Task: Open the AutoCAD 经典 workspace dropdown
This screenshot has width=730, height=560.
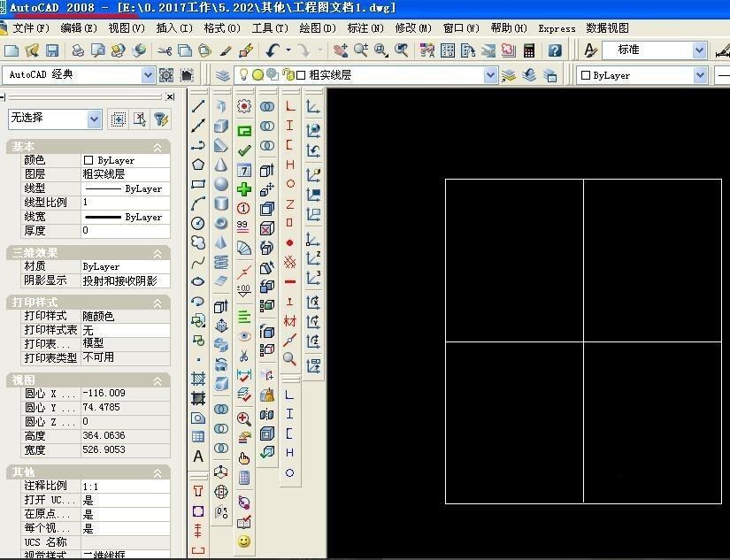Action: (x=148, y=75)
